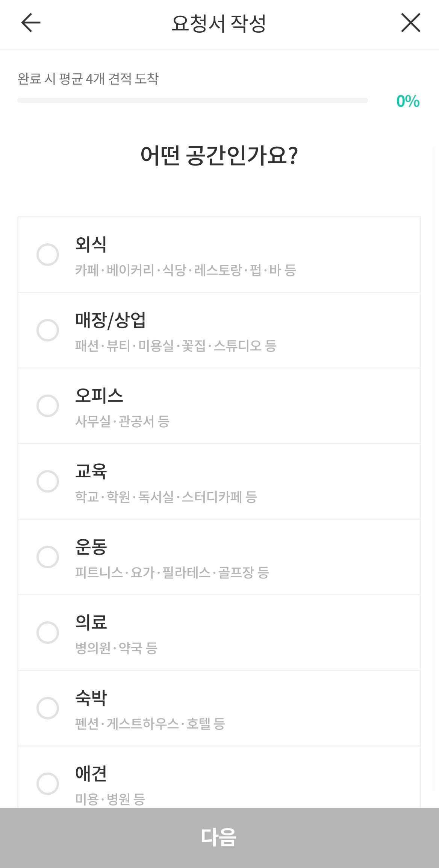Tap the 피트니스·요가·필라테스 description text
The image size is (439, 868).
(172, 573)
